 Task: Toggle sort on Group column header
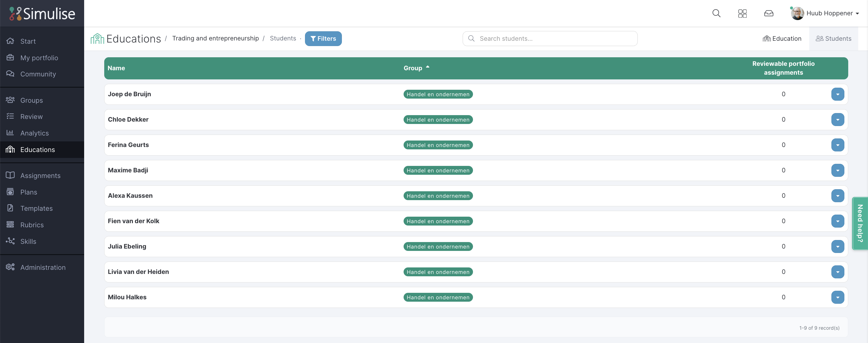point(417,68)
